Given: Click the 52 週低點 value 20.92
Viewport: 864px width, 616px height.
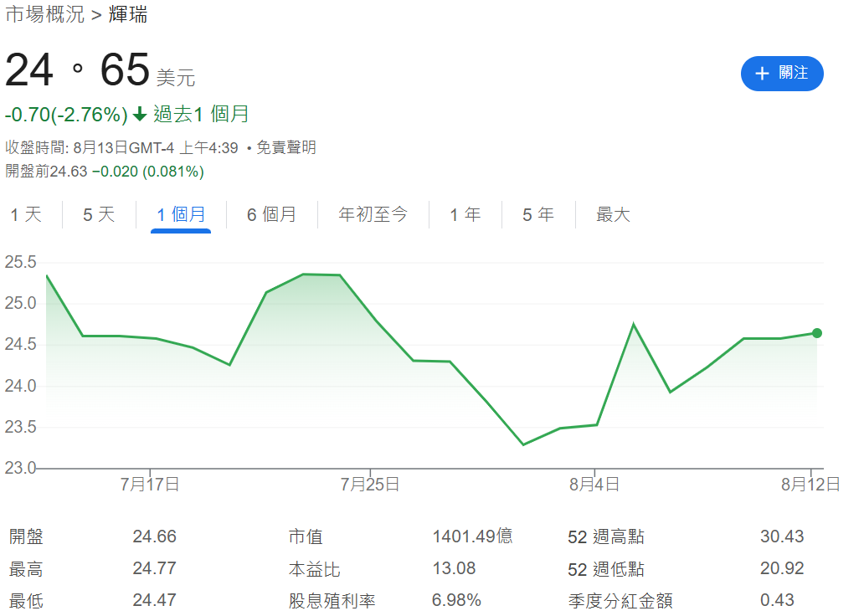Looking at the screenshot, I should tap(782, 568).
